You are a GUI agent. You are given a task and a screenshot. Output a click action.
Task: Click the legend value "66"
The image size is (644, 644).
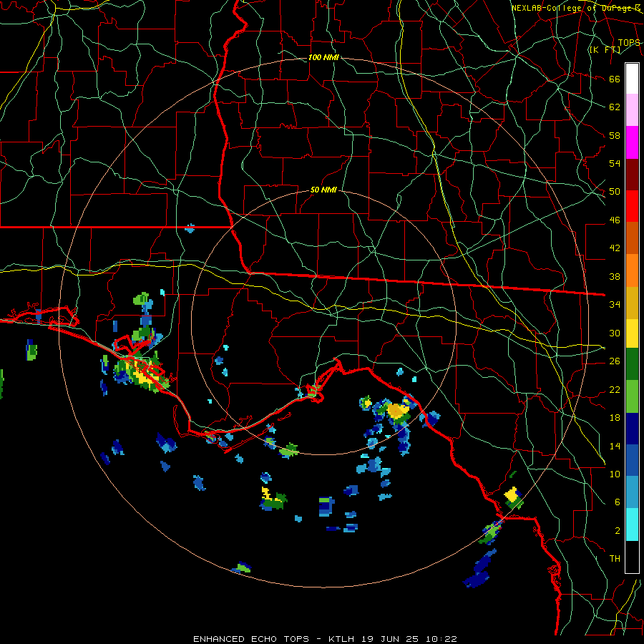(x=615, y=79)
